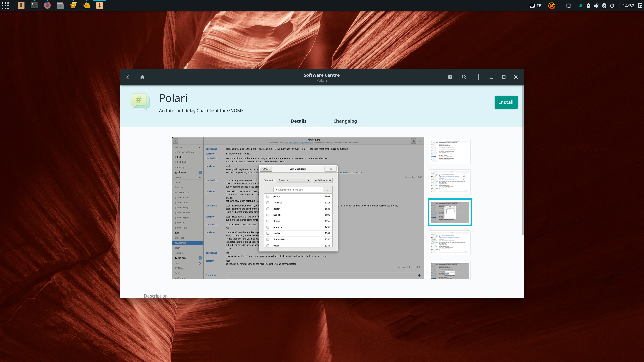Open the volume control
The height and width of the screenshot is (362, 644).
point(597,6)
